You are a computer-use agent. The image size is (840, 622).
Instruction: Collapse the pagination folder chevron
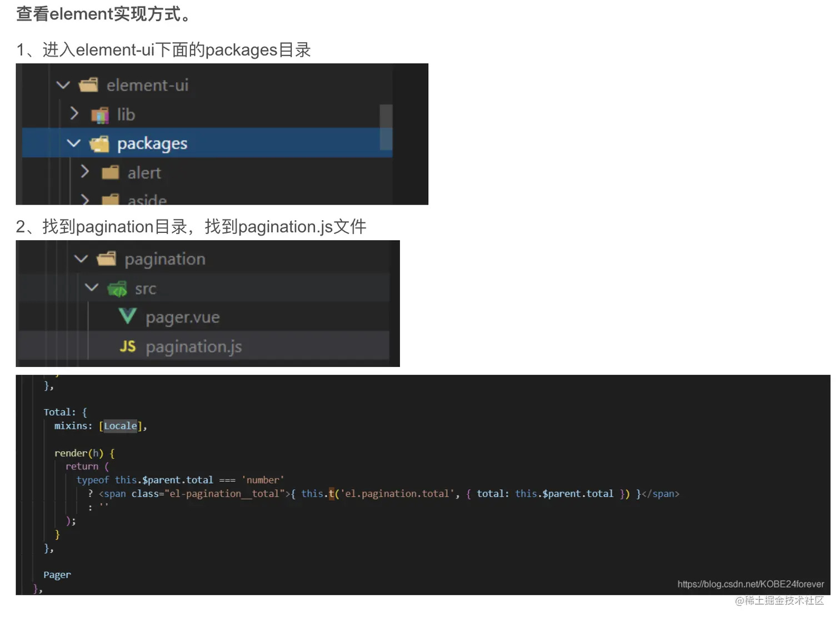point(81,259)
